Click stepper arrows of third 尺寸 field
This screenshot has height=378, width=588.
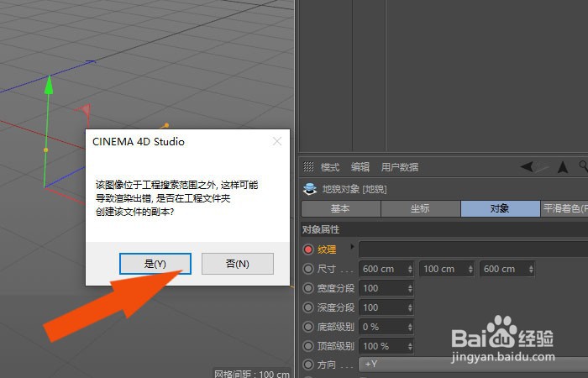tap(531, 269)
